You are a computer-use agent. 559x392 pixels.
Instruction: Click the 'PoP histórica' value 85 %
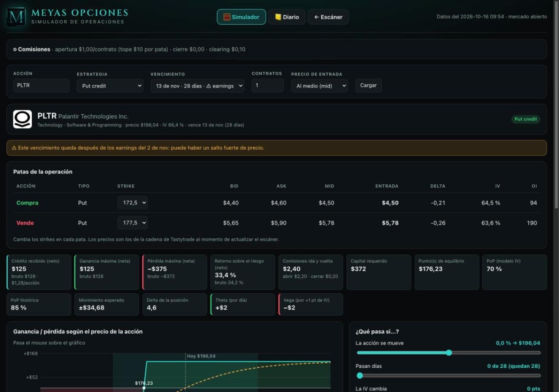pyautogui.click(x=19, y=308)
